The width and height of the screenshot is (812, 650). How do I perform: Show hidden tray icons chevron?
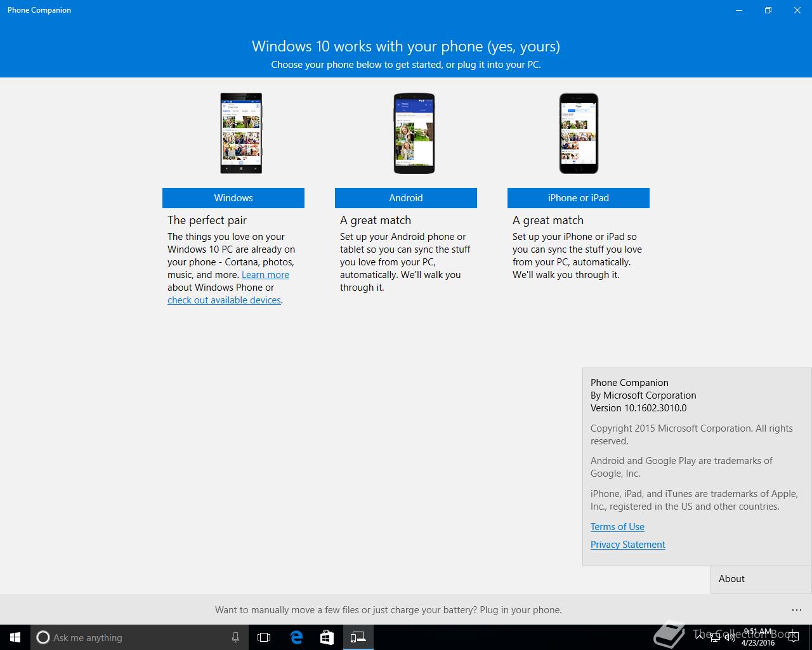699,637
